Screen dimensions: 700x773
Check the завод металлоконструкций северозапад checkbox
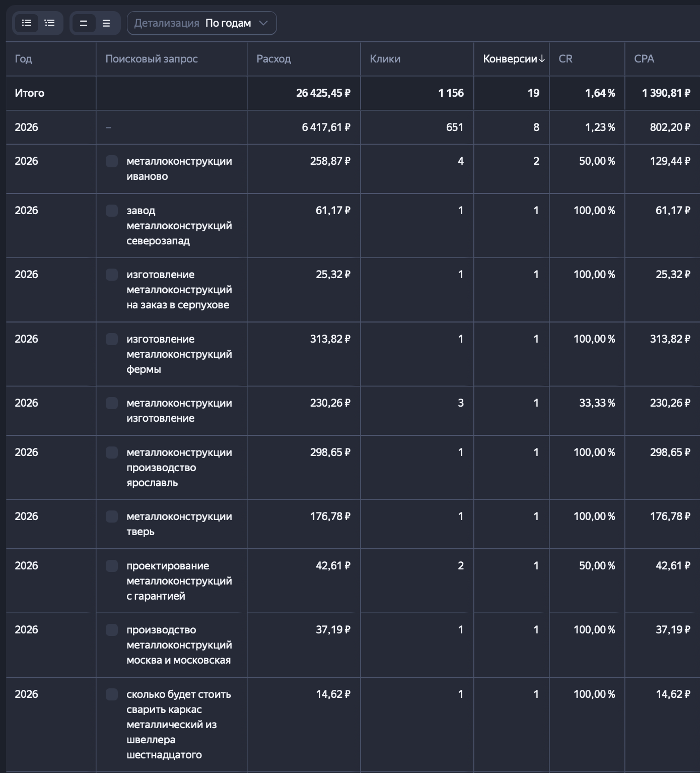coord(112,211)
